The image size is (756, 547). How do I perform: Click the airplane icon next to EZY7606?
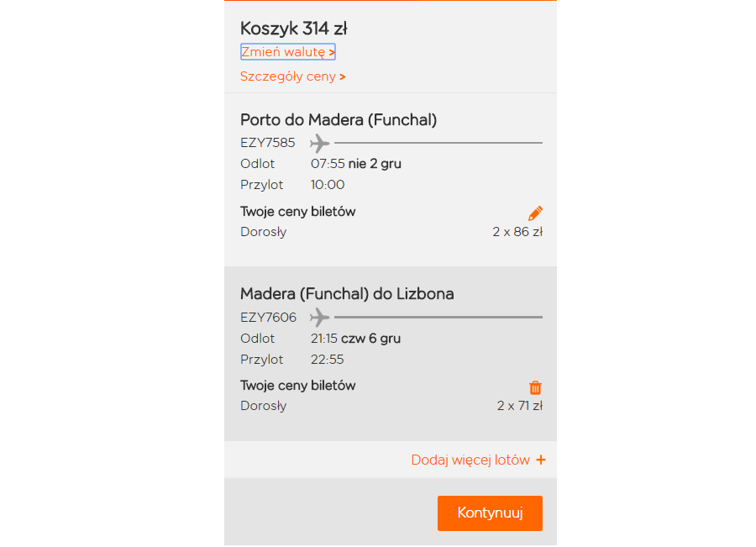click(x=319, y=318)
